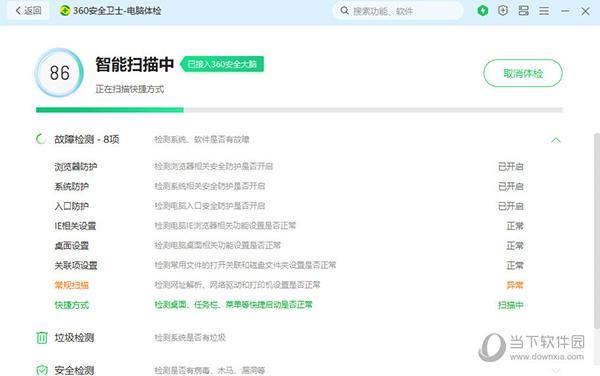Click the trash can icon for 垃圾检测
600x376 pixels.
42,338
